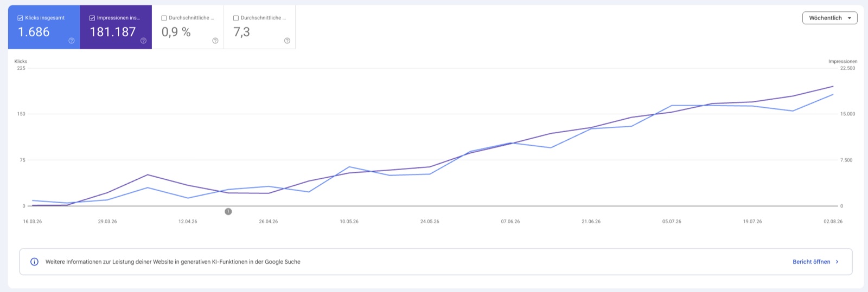
Task: Click the impressions value 181.187
Action: (x=113, y=32)
